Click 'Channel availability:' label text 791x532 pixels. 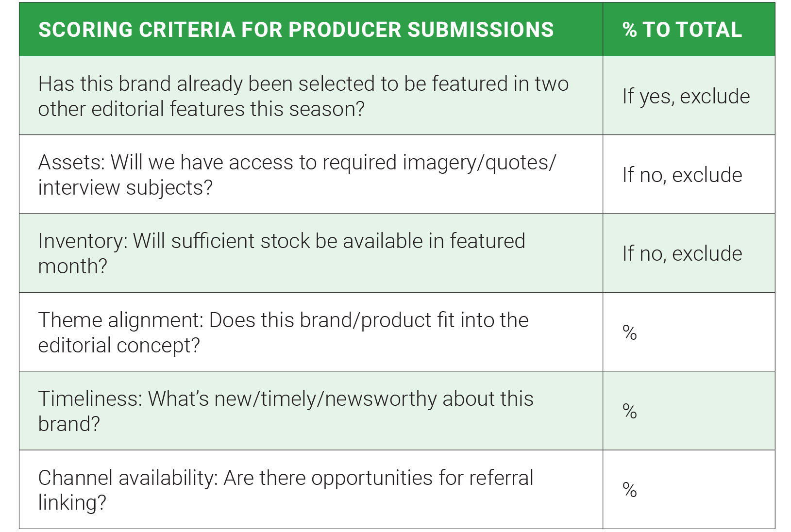pos(128,478)
